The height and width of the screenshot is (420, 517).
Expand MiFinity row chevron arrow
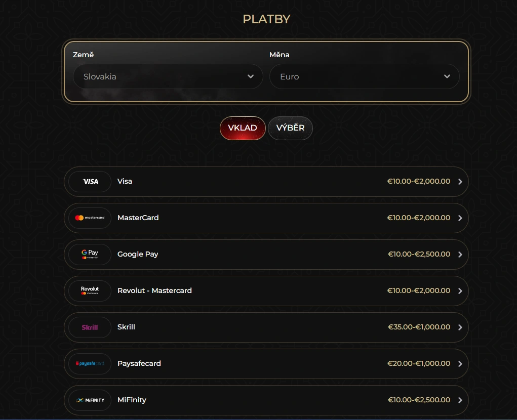pyautogui.click(x=460, y=400)
